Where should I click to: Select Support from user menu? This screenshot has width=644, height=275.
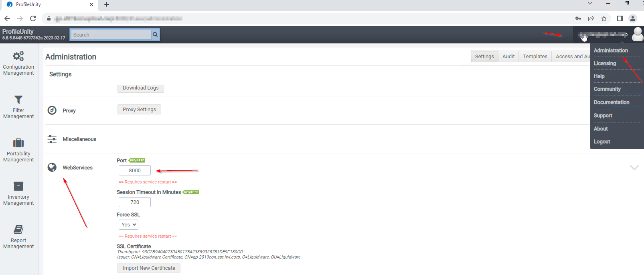click(603, 116)
